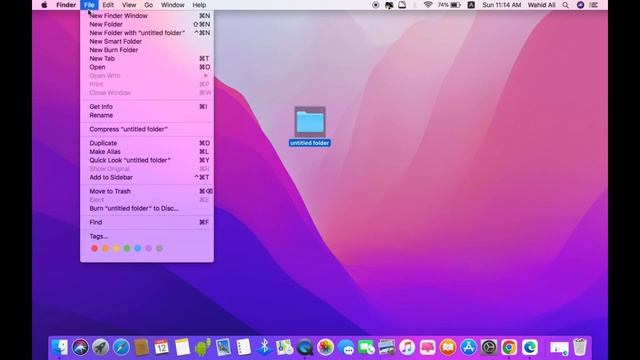This screenshot has height=360, width=640.
Task: Choose New Finder Window
Action: click(x=147, y=16)
